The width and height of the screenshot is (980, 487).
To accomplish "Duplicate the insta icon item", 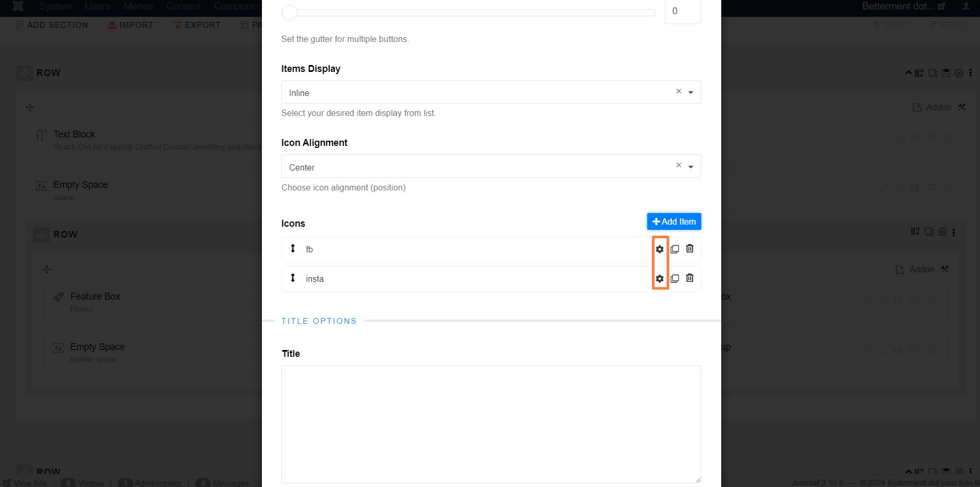I will [675, 279].
